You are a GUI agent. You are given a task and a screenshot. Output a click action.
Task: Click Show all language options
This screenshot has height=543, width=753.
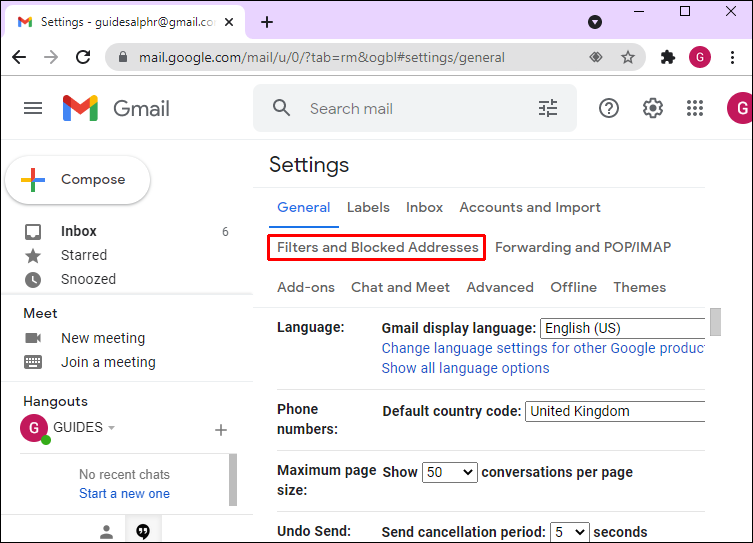465,368
